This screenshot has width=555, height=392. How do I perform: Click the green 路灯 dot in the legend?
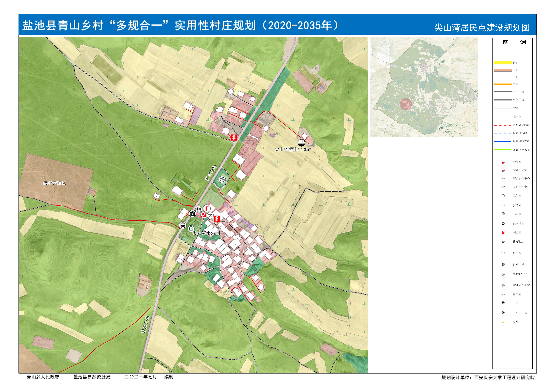[503, 322]
